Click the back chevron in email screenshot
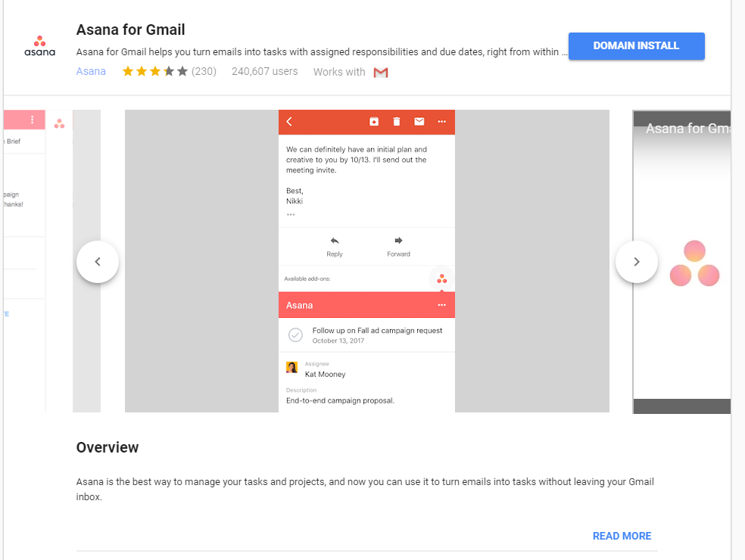 pos(289,122)
